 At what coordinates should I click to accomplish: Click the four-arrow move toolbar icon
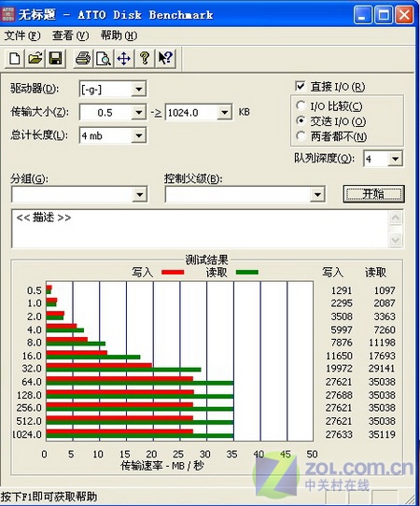[x=124, y=59]
